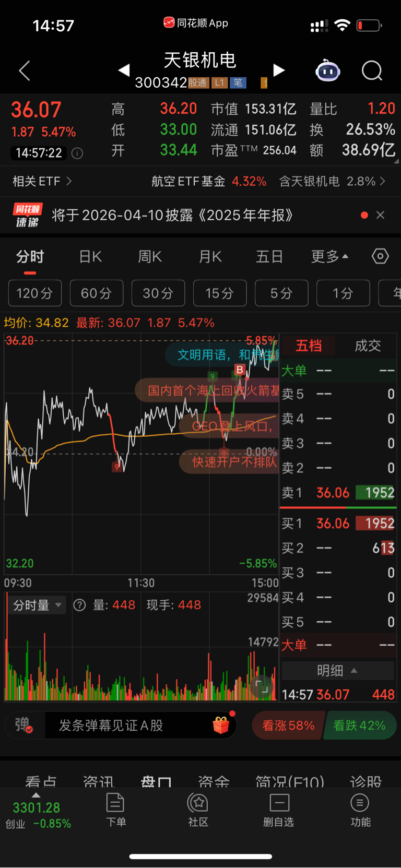Return to 同花顺App via status bar pill
The height and width of the screenshot is (868, 401).
tap(196, 23)
